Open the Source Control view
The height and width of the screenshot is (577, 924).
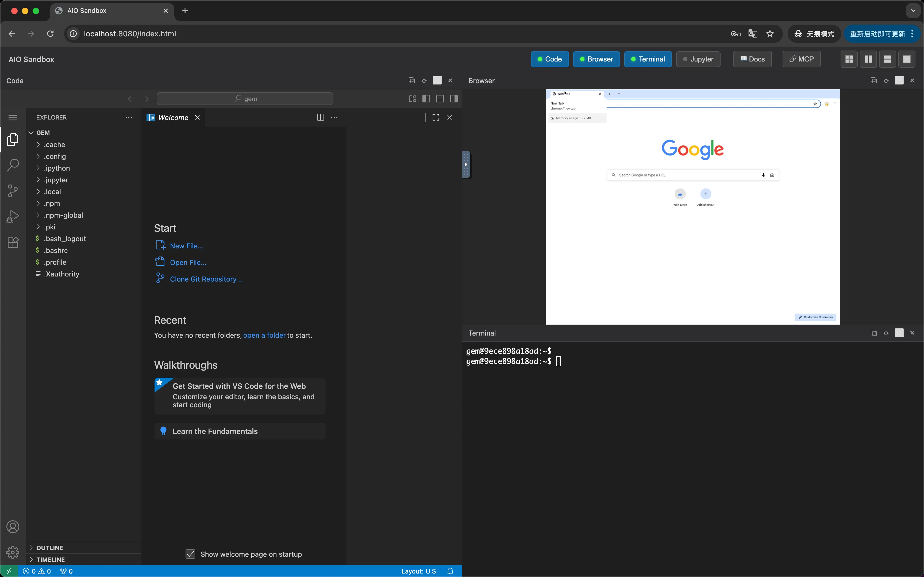point(13,191)
